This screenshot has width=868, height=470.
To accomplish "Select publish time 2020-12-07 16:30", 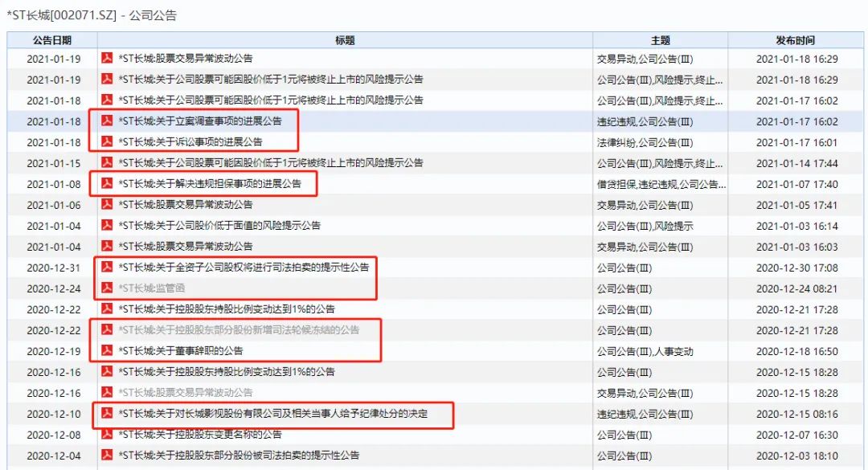I will point(797,435).
